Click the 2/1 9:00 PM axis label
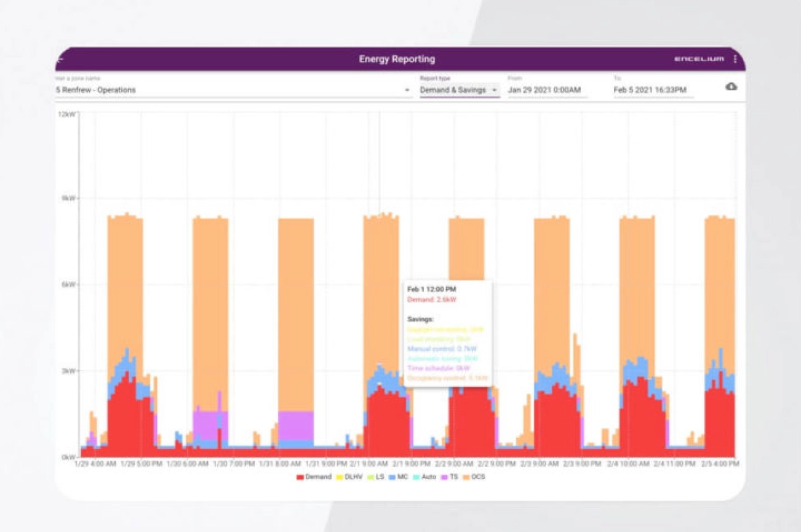 [412, 464]
